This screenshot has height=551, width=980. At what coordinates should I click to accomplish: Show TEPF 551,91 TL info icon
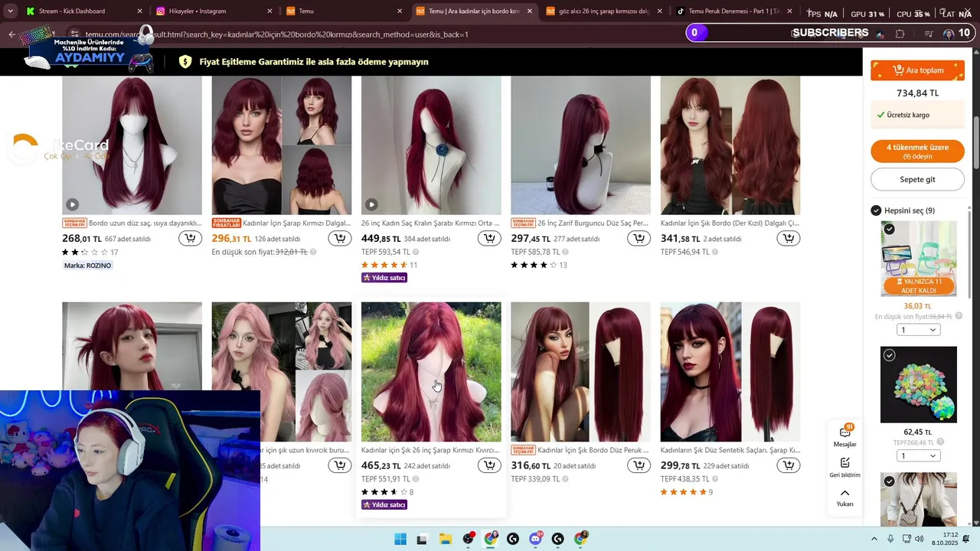[416, 479]
